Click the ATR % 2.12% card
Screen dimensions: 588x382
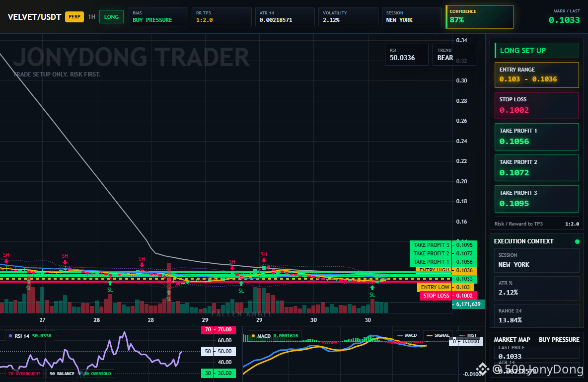(537, 288)
